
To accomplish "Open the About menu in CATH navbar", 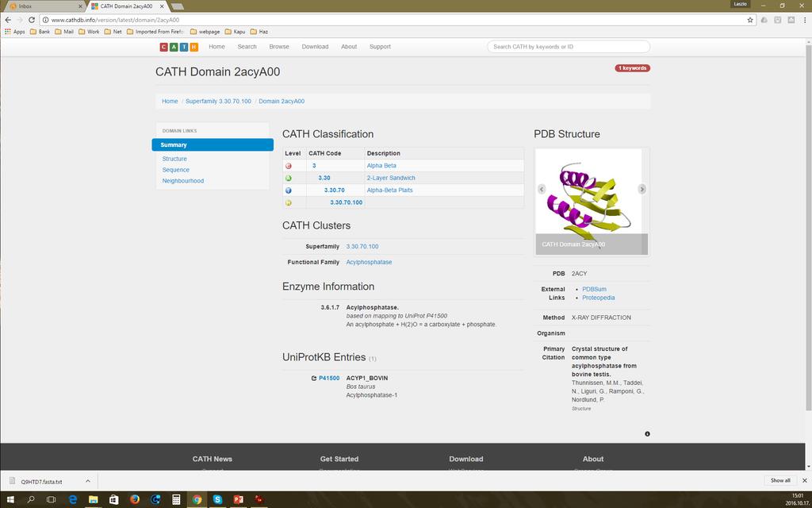I will tap(349, 47).
